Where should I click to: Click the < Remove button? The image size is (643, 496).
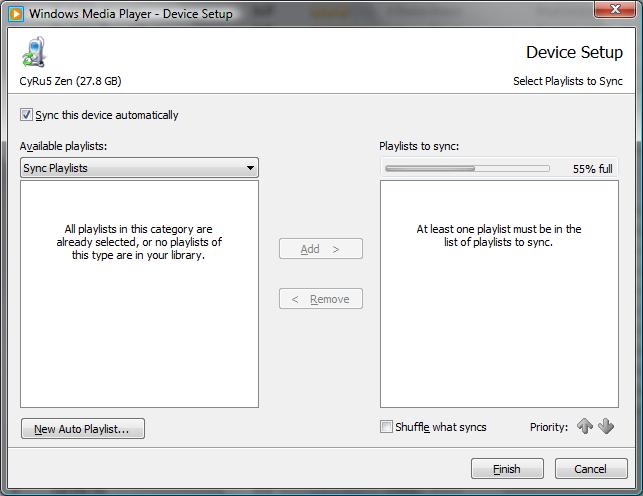point(321,299)
